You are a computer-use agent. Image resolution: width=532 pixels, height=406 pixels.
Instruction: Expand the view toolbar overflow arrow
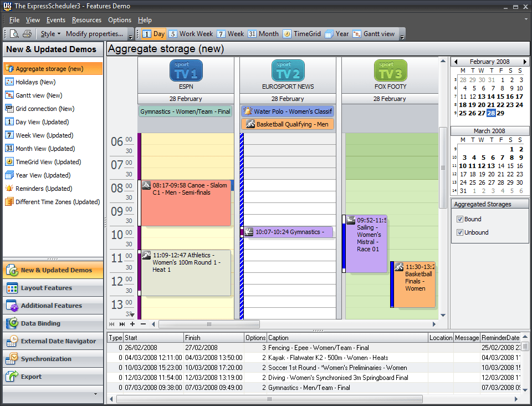(x=402, y=34)
